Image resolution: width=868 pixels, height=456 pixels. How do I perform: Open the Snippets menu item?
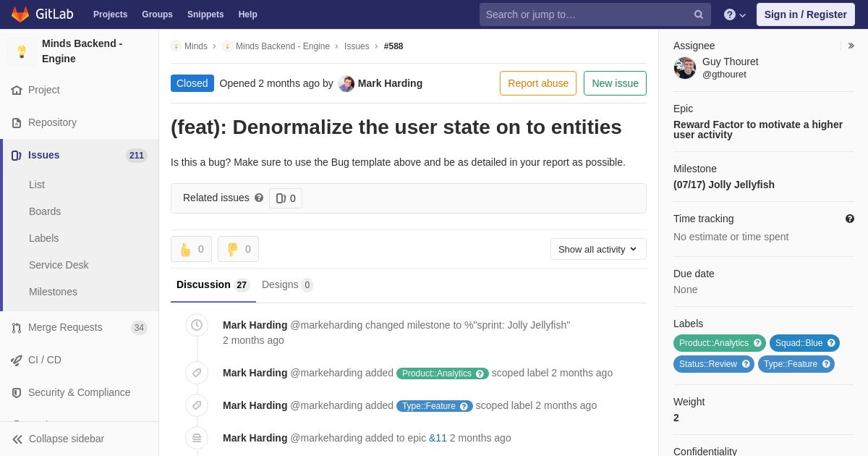(205, 14)
